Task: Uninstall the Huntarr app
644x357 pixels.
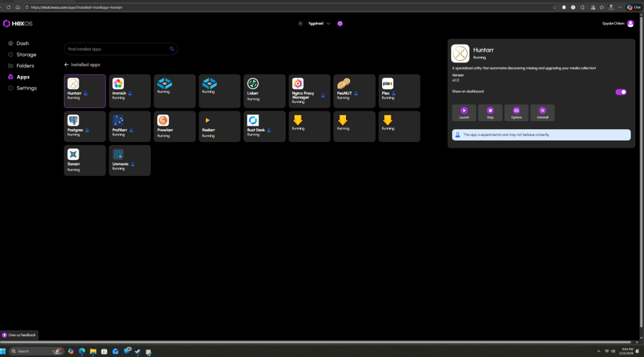Action: [x=542, y=113]
